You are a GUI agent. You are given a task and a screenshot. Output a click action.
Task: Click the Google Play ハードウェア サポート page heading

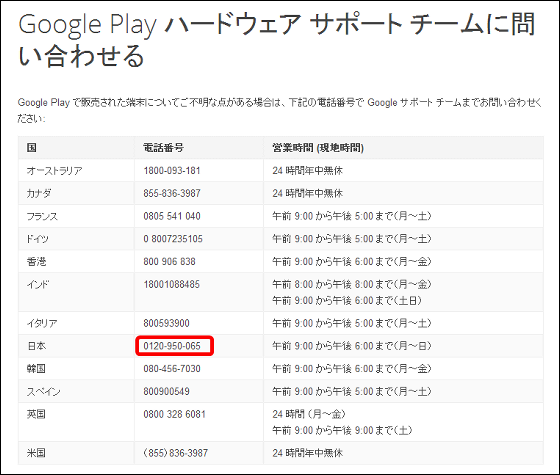click(277, 40)
